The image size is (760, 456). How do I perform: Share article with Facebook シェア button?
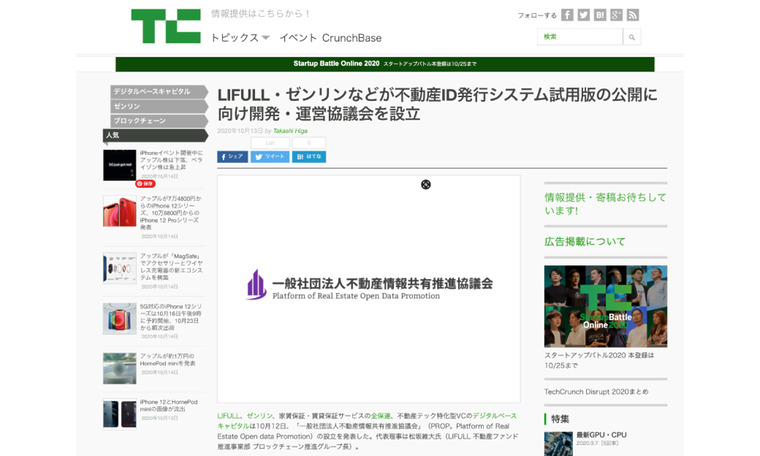[x=232, y=157]
